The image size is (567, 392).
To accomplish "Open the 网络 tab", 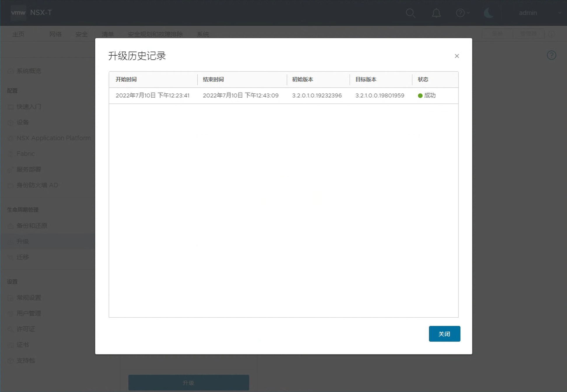I will (55, 34).
